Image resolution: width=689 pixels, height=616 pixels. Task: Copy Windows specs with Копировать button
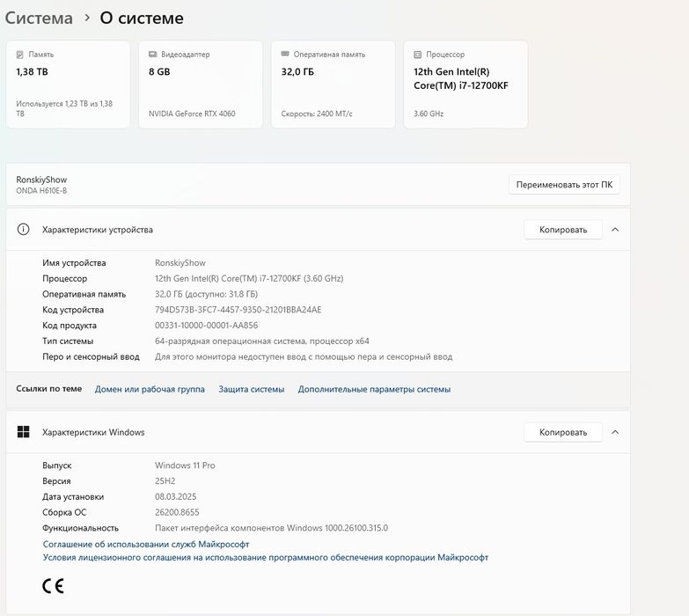pos(563,432)
